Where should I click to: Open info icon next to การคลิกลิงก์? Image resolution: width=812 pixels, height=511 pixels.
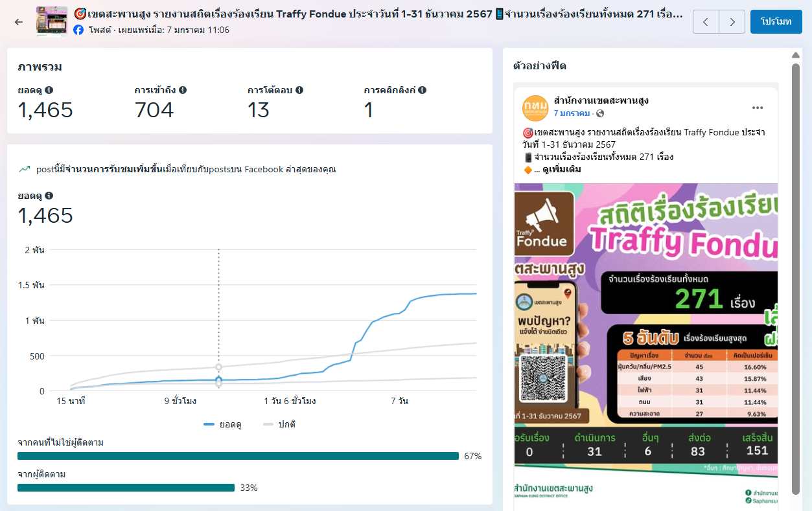(422, 90)
